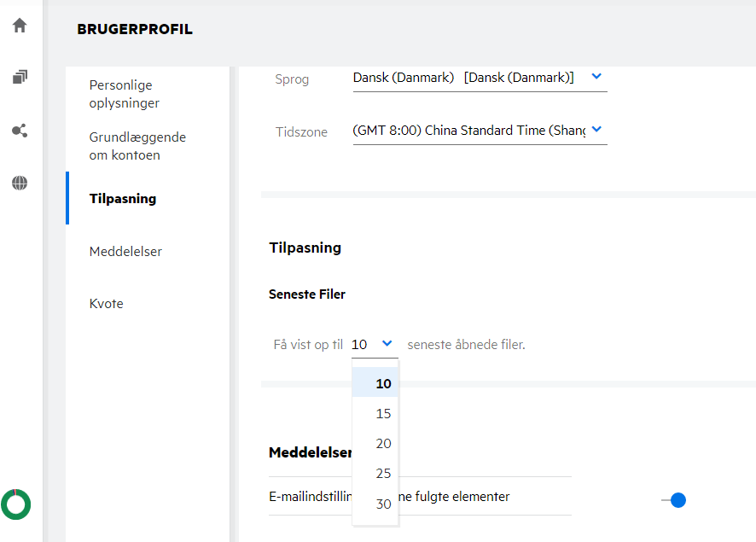756x542 pixels.
Task: Open Personlige oplysninger section
Action: (125, 94)
